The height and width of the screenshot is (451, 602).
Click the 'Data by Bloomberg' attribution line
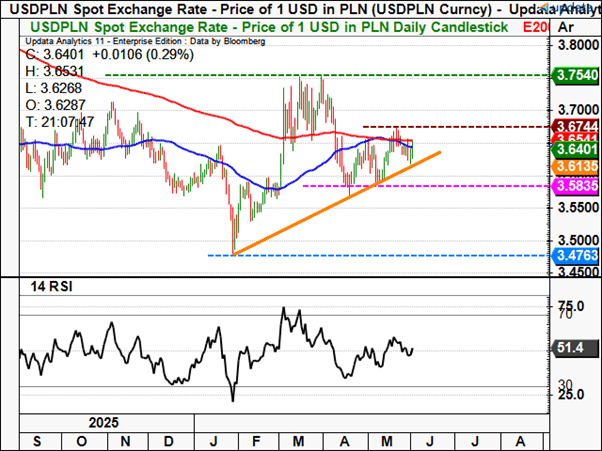pyautogui.click(x=145, y=41)
